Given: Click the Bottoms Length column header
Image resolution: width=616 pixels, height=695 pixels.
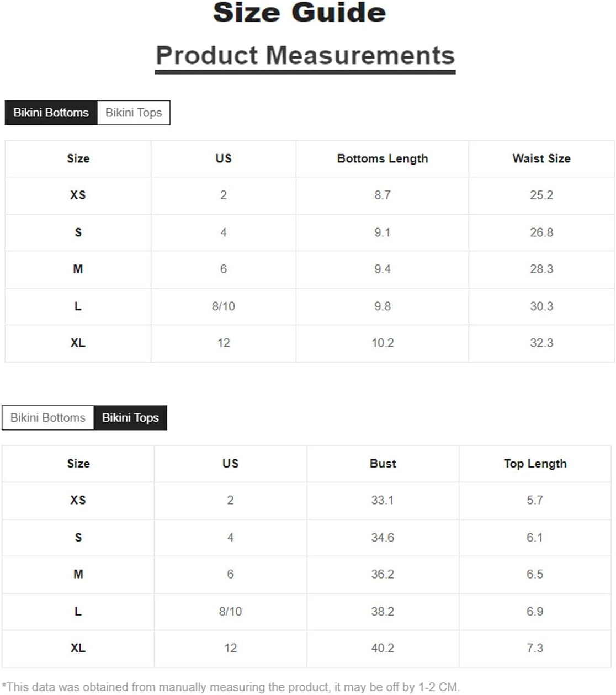Looking at the screenshot, I should pyautogui.click(x=383, y=158).
